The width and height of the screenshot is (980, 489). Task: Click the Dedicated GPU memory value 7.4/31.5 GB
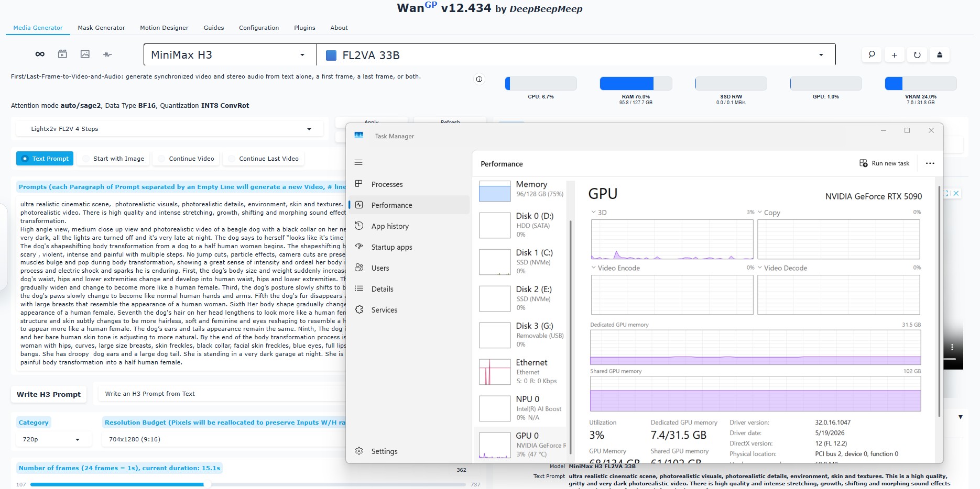(x=679, y=435)
